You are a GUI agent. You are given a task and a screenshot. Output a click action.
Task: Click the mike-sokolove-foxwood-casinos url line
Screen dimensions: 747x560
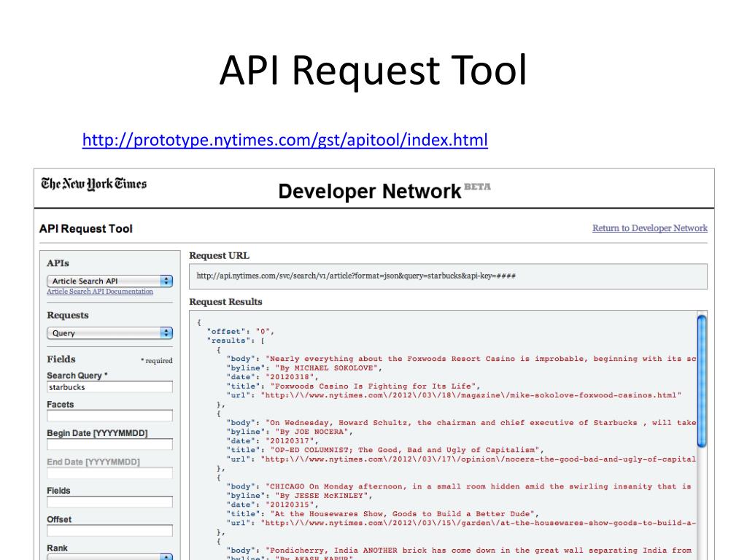(x=454, y=395)
